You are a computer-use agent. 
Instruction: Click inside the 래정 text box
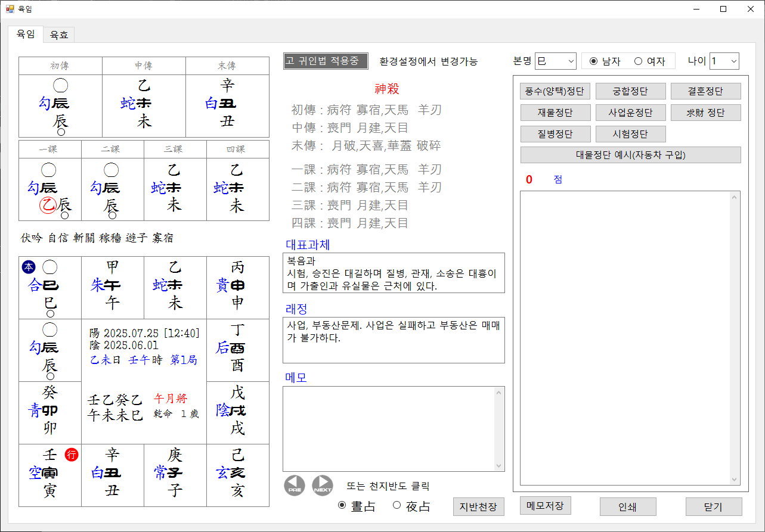394,340
